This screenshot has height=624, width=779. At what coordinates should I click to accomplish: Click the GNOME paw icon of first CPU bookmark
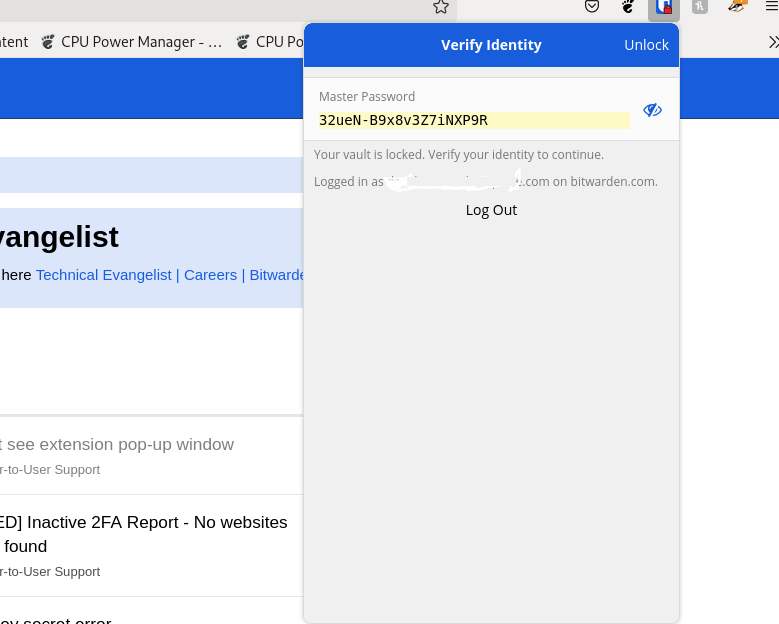(x=48, y=42)
